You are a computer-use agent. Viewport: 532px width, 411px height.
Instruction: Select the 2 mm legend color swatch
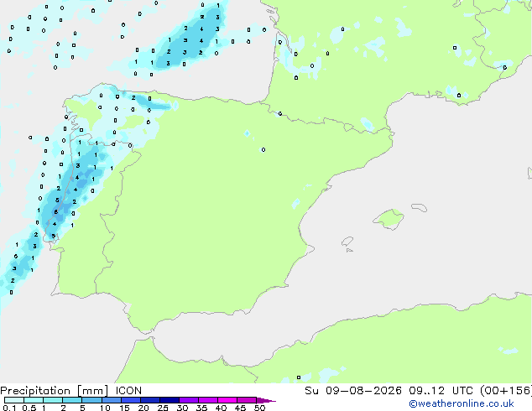[x=72, y=400]
